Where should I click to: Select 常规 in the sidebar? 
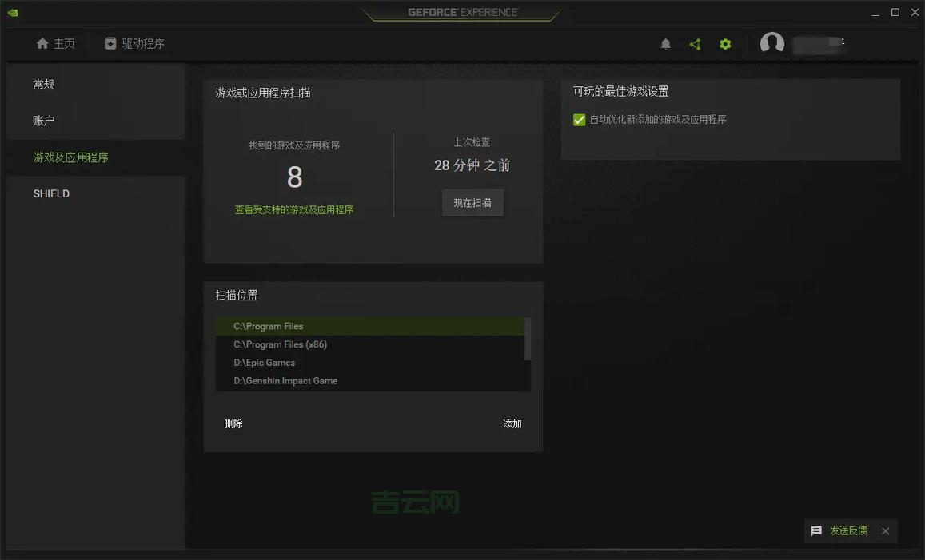pos(43,84)
